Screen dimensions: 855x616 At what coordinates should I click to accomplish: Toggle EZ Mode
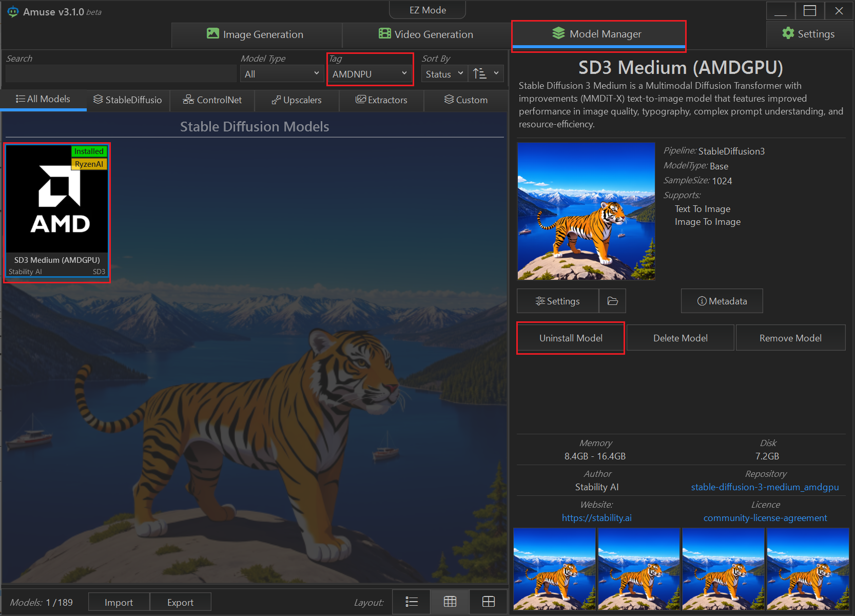(x=427, y=10)
